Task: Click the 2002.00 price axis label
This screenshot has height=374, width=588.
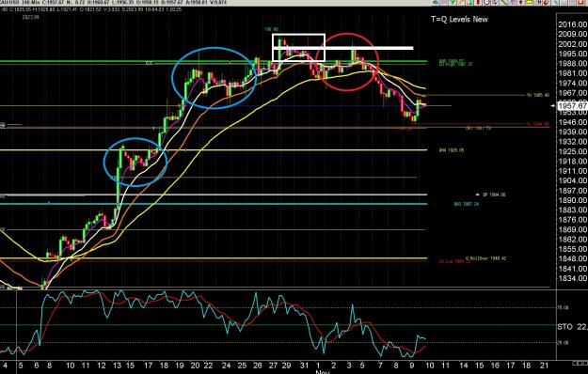Action: 572,44
